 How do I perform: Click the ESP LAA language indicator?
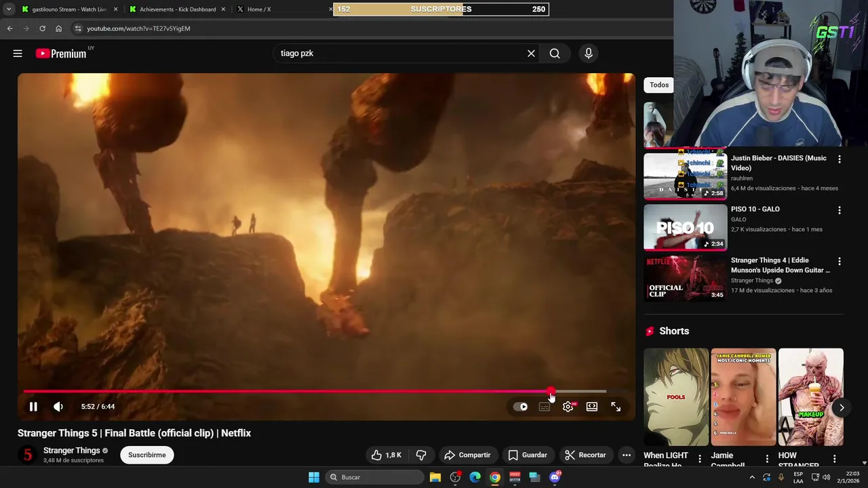point(798,477)
